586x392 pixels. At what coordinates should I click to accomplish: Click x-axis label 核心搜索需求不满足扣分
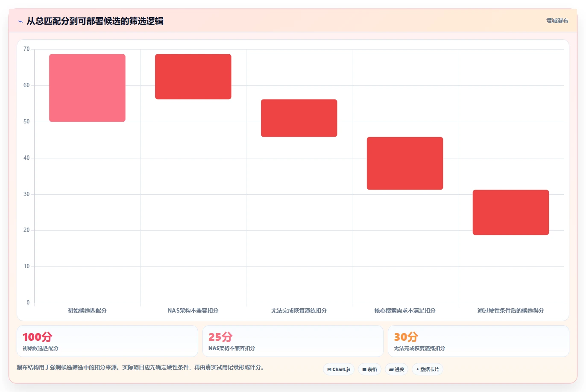pyautogui.click(x=405, y=310)
